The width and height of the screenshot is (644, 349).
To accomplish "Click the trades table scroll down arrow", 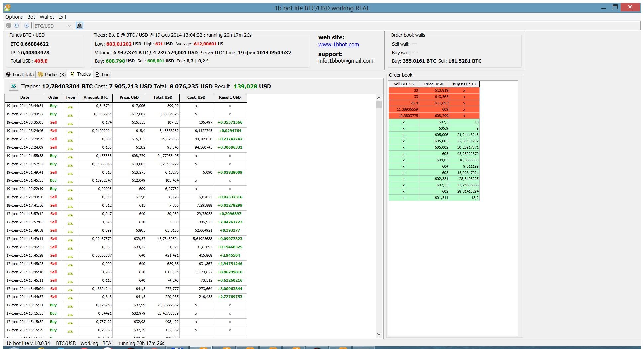I will tap(379, 334).
